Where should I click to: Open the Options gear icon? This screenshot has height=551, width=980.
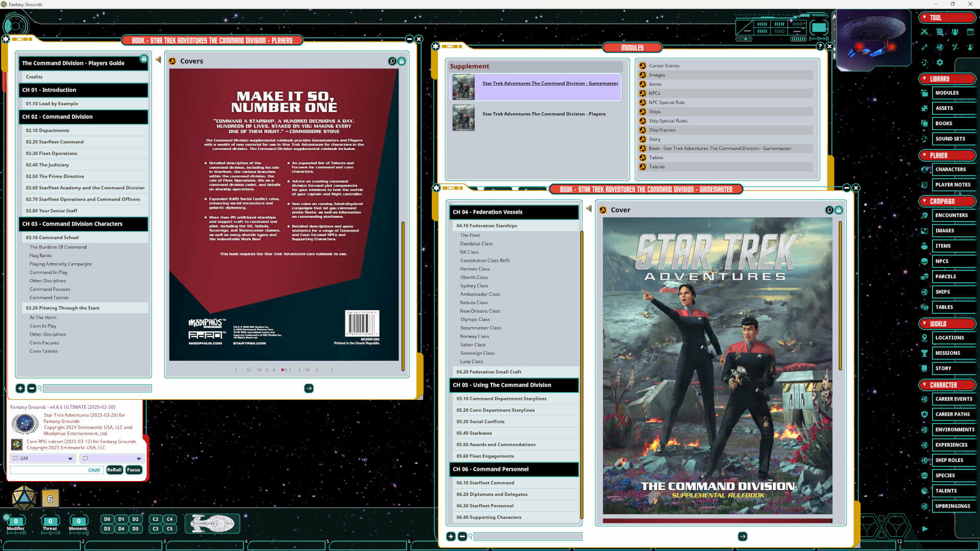[939, 62]
